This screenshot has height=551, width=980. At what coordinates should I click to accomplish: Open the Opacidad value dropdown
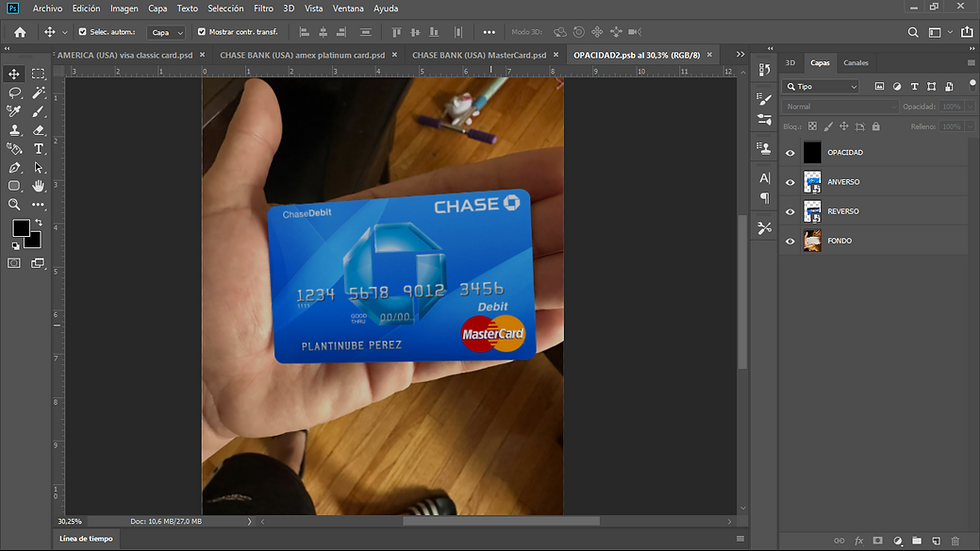pyautogui.click(x=970, y=107)
